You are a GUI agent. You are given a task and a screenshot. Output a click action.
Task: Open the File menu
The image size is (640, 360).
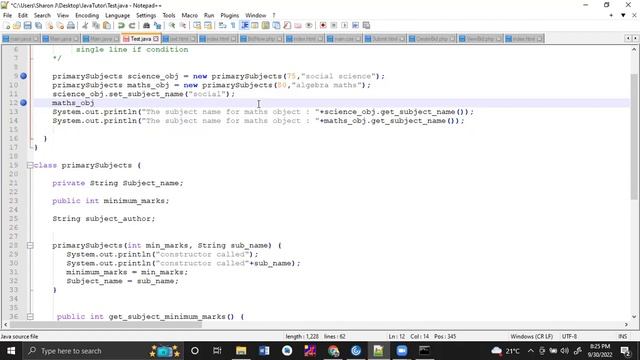7,15
